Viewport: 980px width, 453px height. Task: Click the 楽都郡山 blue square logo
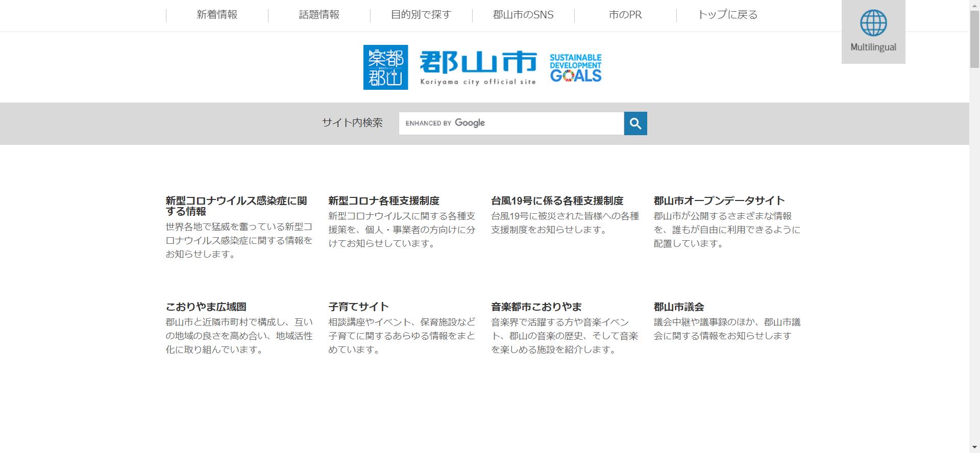pyautogui.click(x=385, y=67)
